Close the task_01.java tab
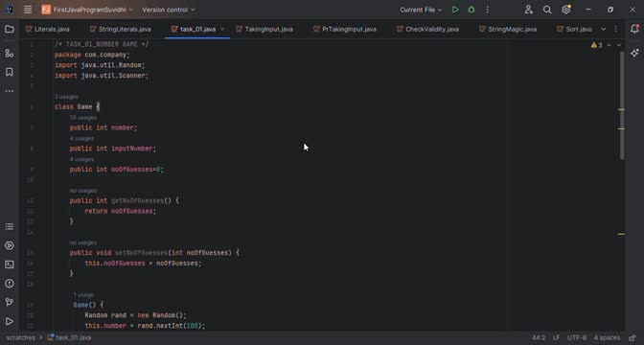Image resolution: width=644 pixels, height=345 pixels. [x=222, y=29]
